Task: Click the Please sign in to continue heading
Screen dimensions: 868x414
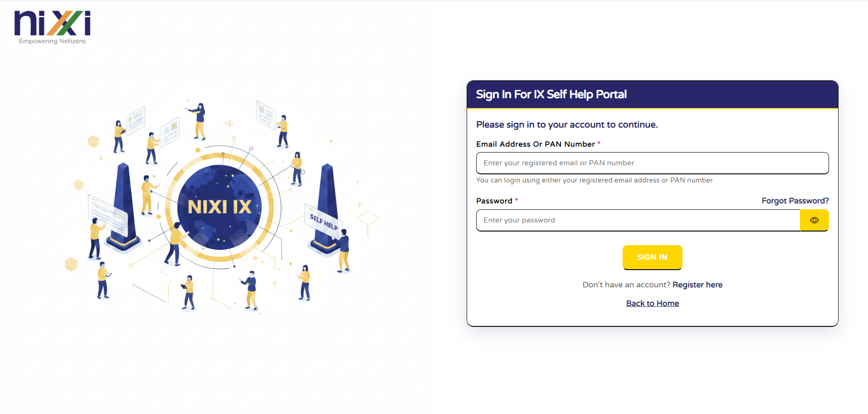Action: pos(566,124)
